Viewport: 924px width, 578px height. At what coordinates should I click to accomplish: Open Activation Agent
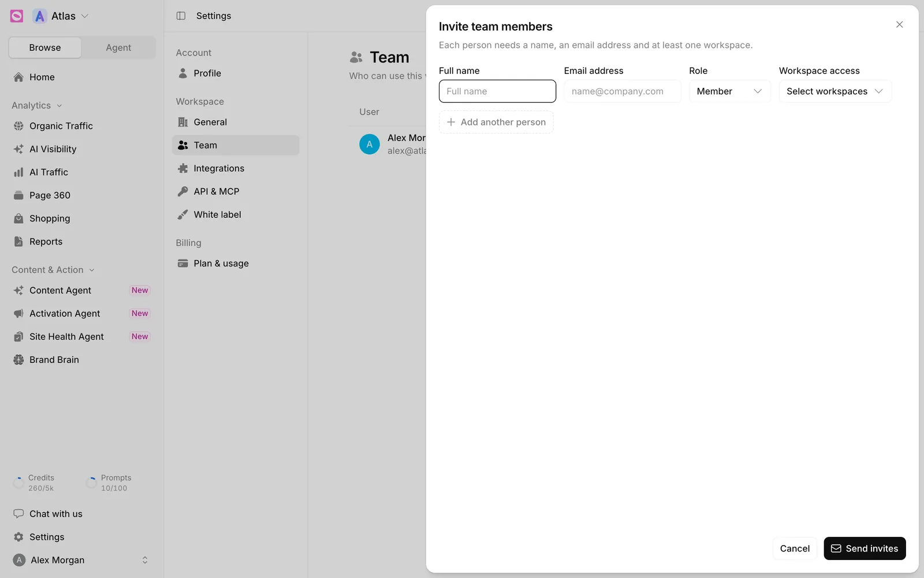coord(82,313)
